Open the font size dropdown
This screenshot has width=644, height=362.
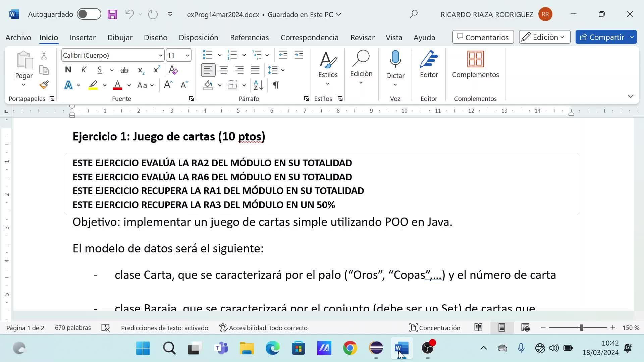click(187, 55)
